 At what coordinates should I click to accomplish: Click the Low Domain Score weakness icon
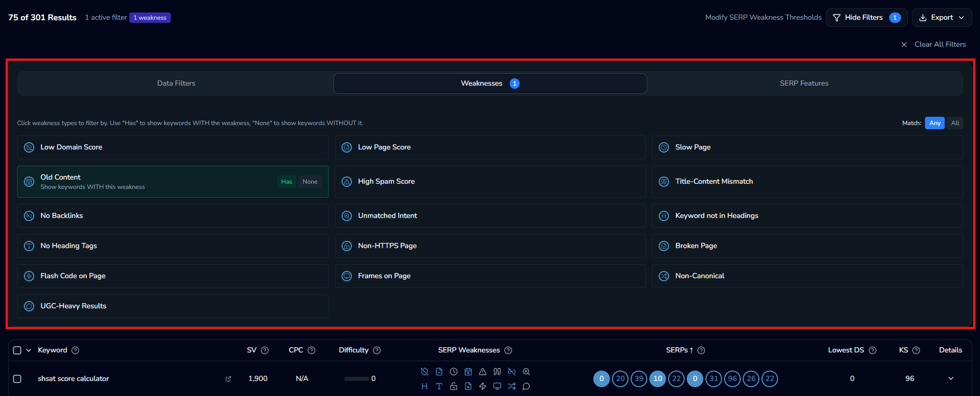[x=29, y=147]
